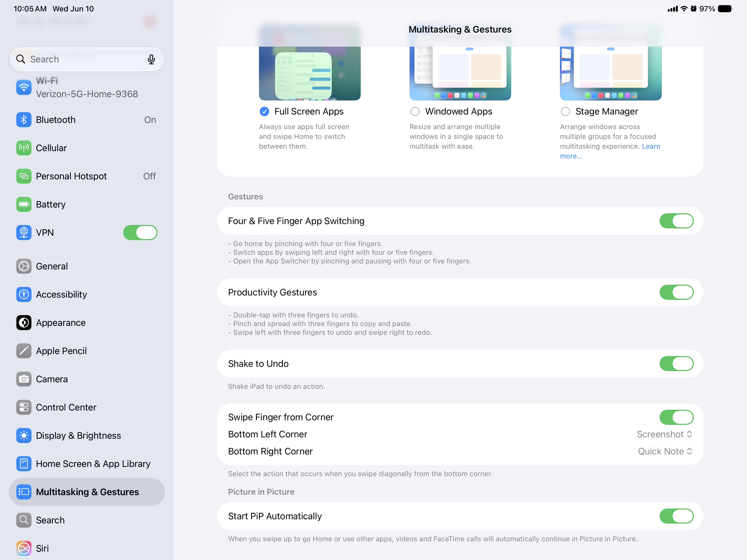Tap the Search settings magnifier icon
The height and width of the screenshot is (560, 747).
point(24,520)
